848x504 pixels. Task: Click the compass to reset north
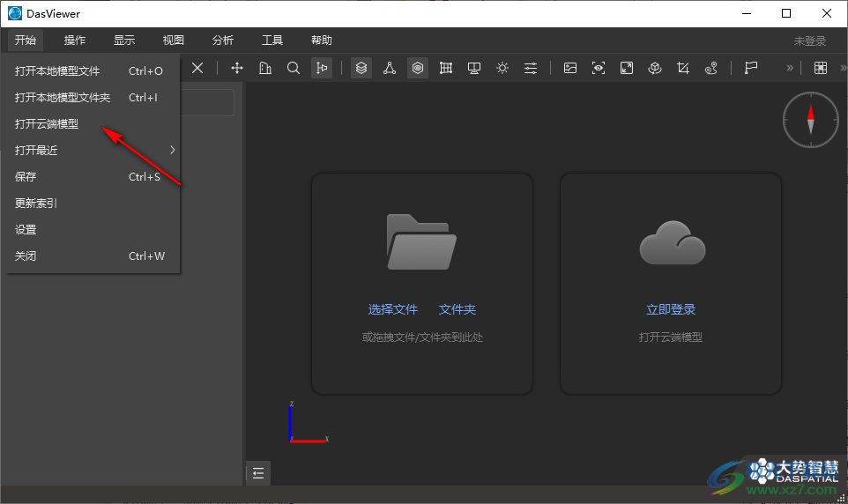pyautogui.click(x=810, y=120)
